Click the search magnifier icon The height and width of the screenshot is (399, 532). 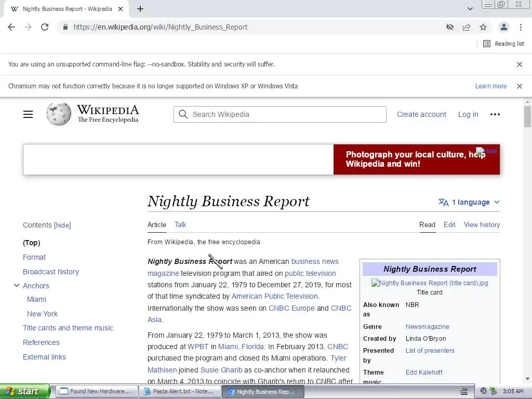click(183, 114)
